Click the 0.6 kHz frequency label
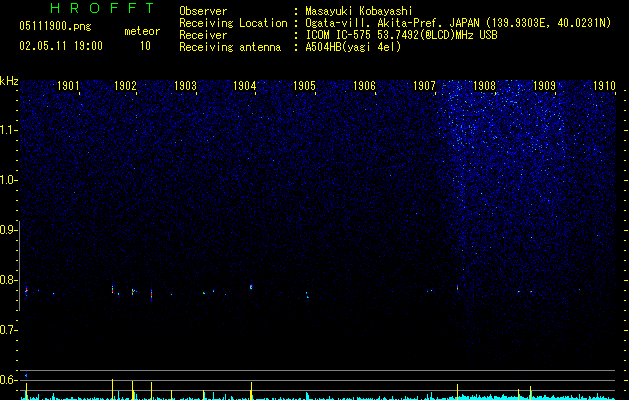 8,380
